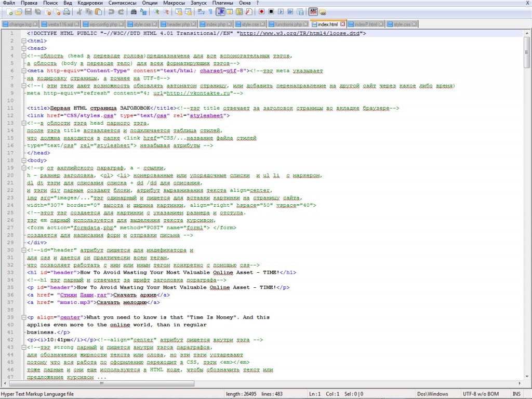
Task: Click the INS indicator in status bar
Action: [x=516, y=394]
